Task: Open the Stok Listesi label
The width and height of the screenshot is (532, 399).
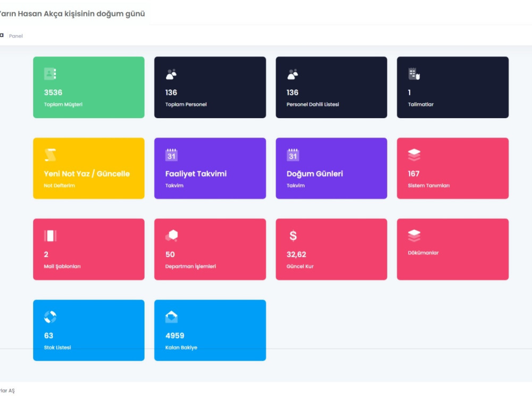Action: [x=57, y=347]
